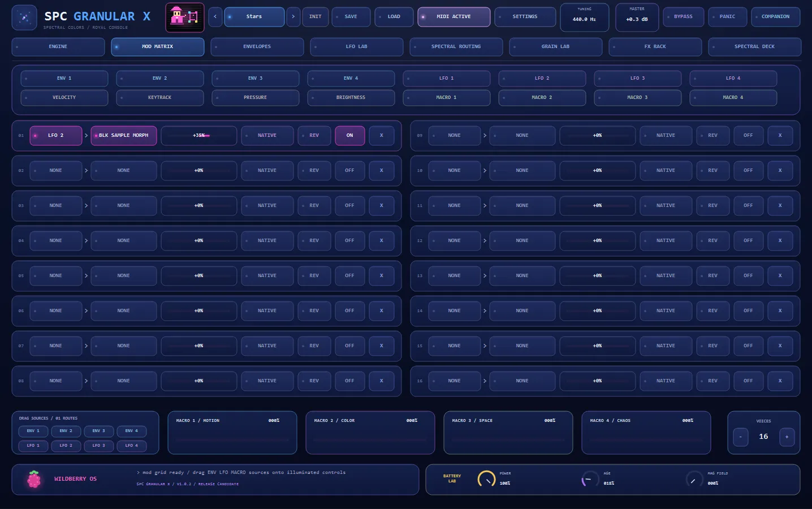The width and height of the screenshot is (812, 509).
Task: Increase voices with the plus button
Action: tap(787, 437)
